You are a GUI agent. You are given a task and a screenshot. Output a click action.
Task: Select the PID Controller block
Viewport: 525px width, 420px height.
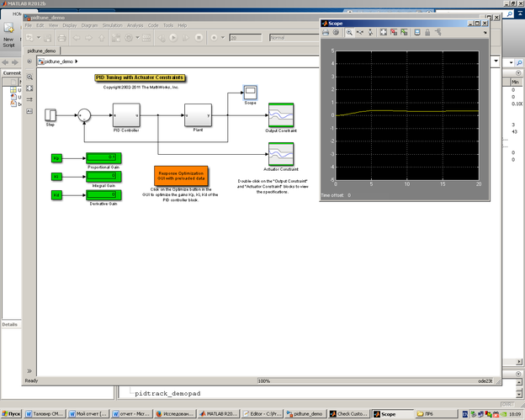tap(126, 115)
